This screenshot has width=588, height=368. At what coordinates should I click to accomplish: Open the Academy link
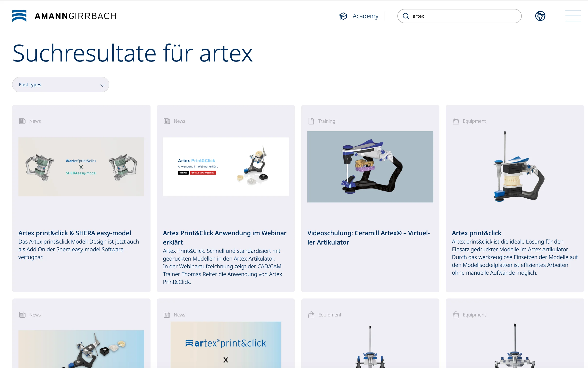[x=365, y=16]
